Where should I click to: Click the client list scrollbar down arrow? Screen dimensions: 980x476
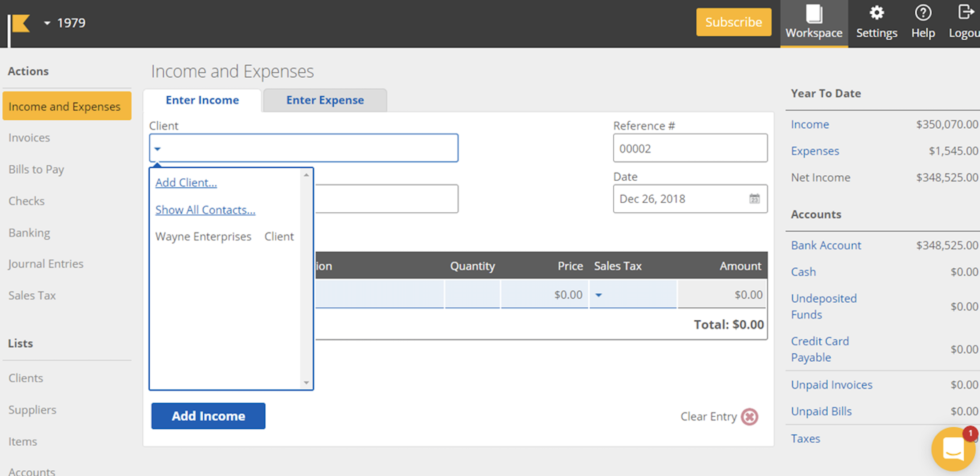tap(306, 383)
